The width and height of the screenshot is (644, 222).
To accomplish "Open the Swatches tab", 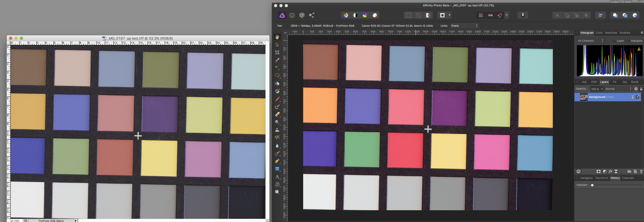I will coord(611,33).
